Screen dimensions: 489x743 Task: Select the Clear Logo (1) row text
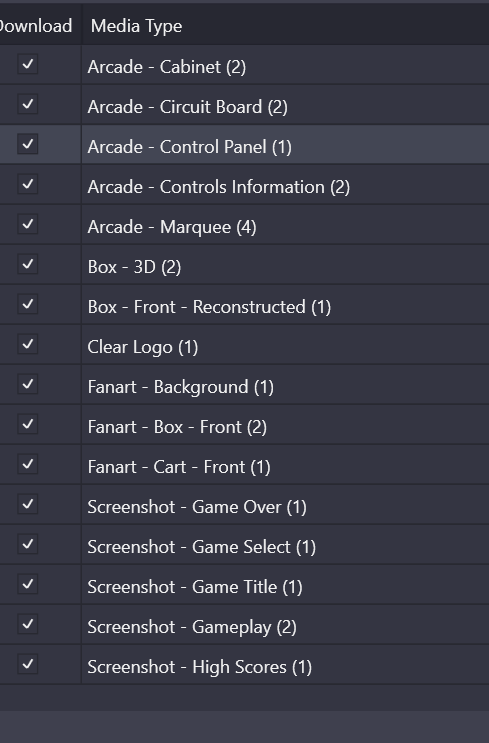(x=143, y=347)
